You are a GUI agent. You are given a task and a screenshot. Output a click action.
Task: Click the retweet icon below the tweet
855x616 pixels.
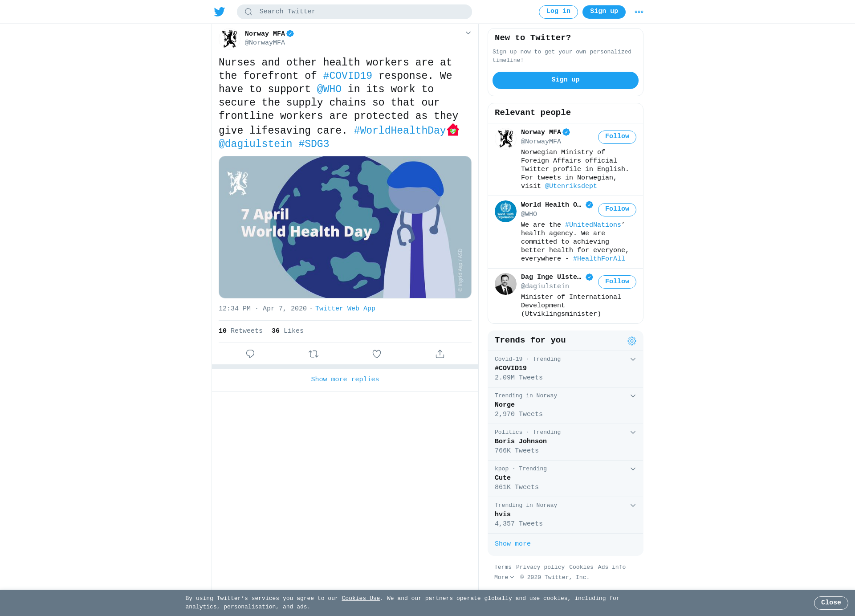tap(313, 354)
